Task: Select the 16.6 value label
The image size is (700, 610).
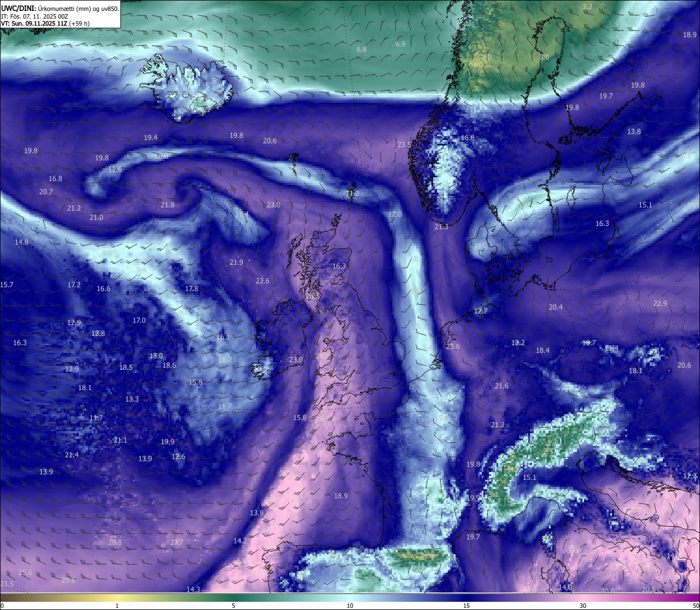Action: pyautogui.click(x=103, y=288)
